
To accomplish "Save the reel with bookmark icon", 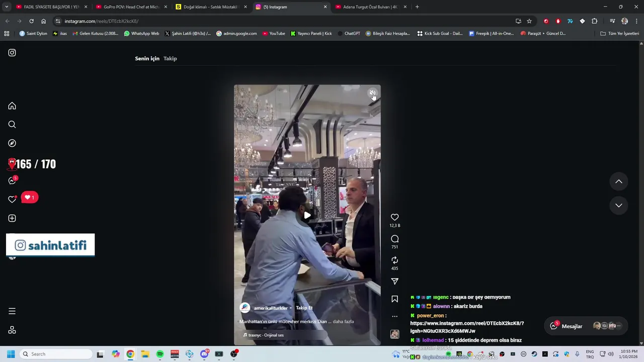I will pyautogui.click(x=394, y=299).
